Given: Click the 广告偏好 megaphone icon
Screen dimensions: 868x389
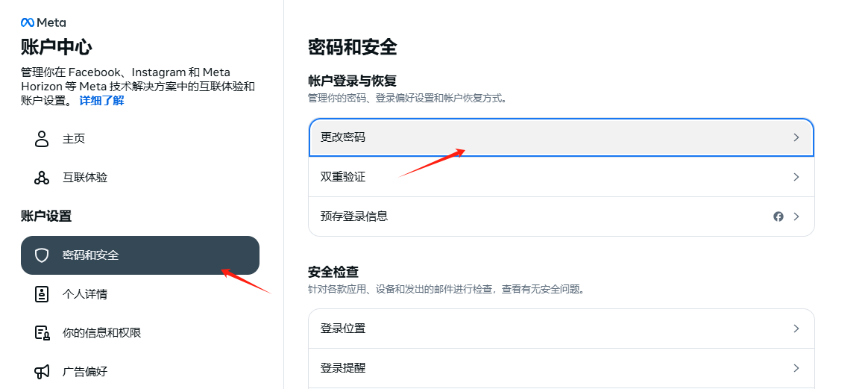Looking at the screenshot, I should [42, 371].
